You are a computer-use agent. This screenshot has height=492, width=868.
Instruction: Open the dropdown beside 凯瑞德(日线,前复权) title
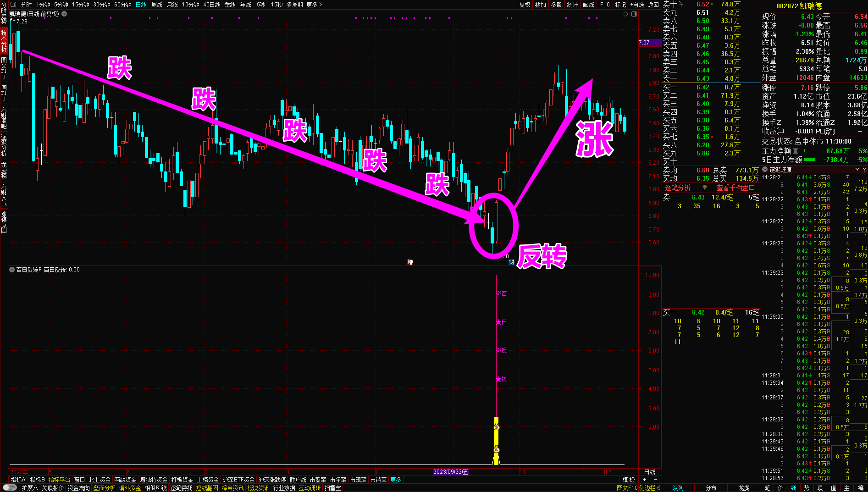point(64,14)
